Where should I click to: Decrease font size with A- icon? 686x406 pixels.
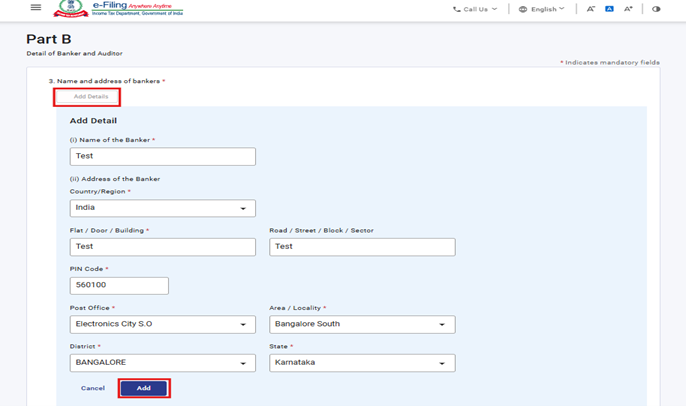[591, 9]
